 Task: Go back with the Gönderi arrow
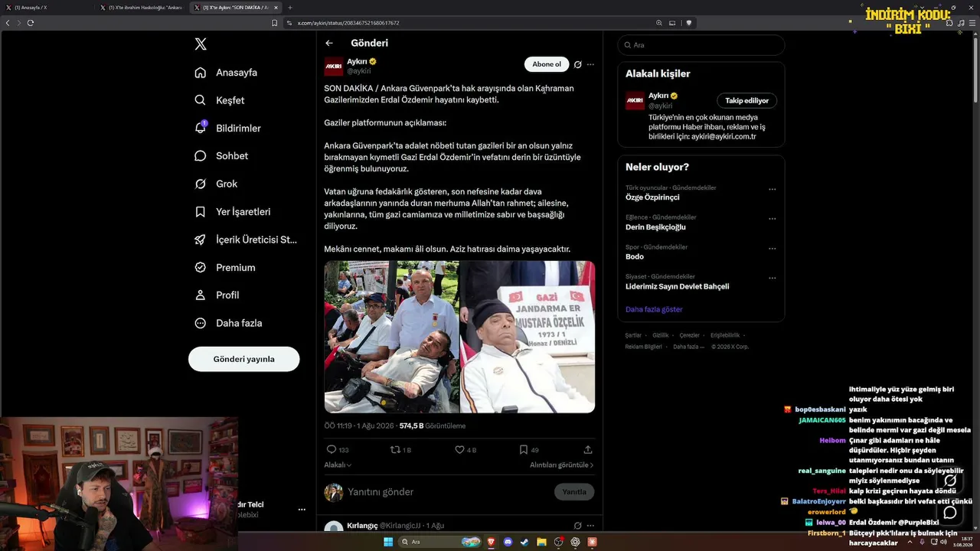(329, 44)
